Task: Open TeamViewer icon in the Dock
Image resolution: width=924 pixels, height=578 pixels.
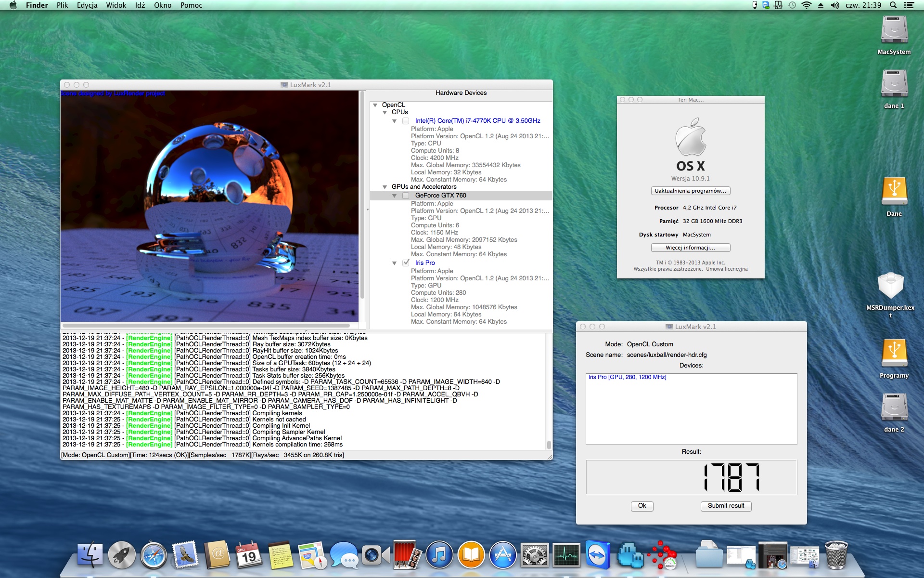Action: click(x=598, y=555)
